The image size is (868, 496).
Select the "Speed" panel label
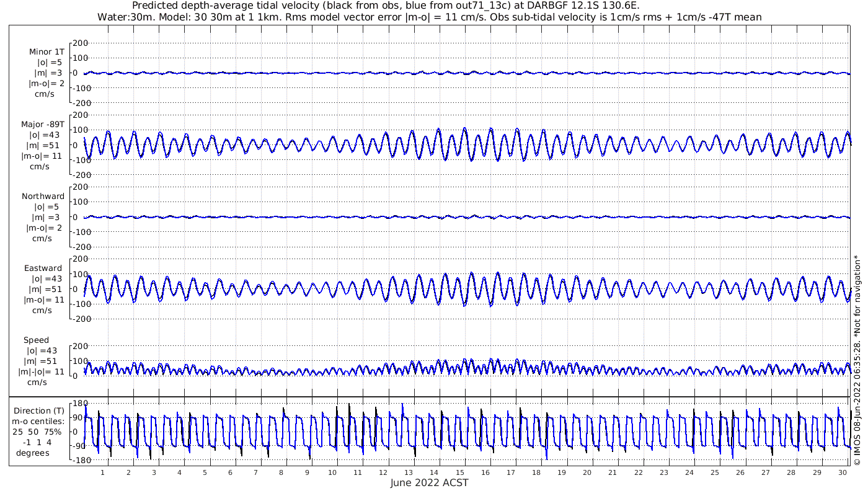tap(36, 340)
